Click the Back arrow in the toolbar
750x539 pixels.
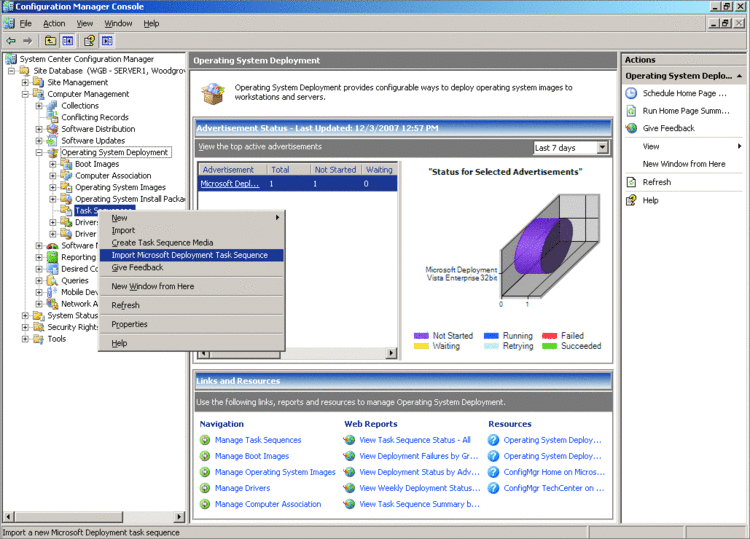pyautogui.click(x=11, y=41)
